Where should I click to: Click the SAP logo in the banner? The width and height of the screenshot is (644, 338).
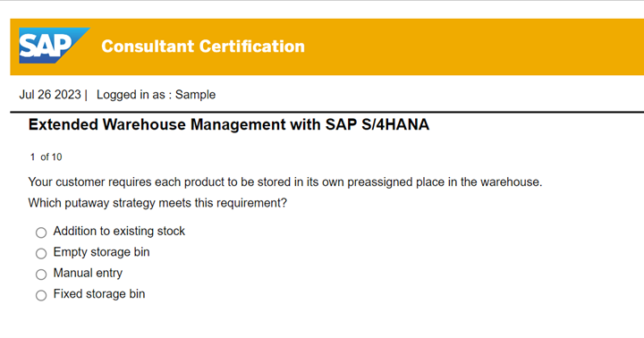(54, 46)
